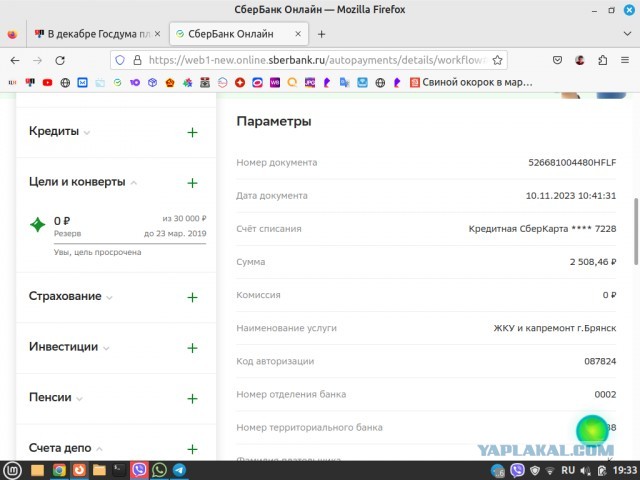640x480 pixels.
Task: Collapse the Счета депо section chevron
Action: point(99,449)
